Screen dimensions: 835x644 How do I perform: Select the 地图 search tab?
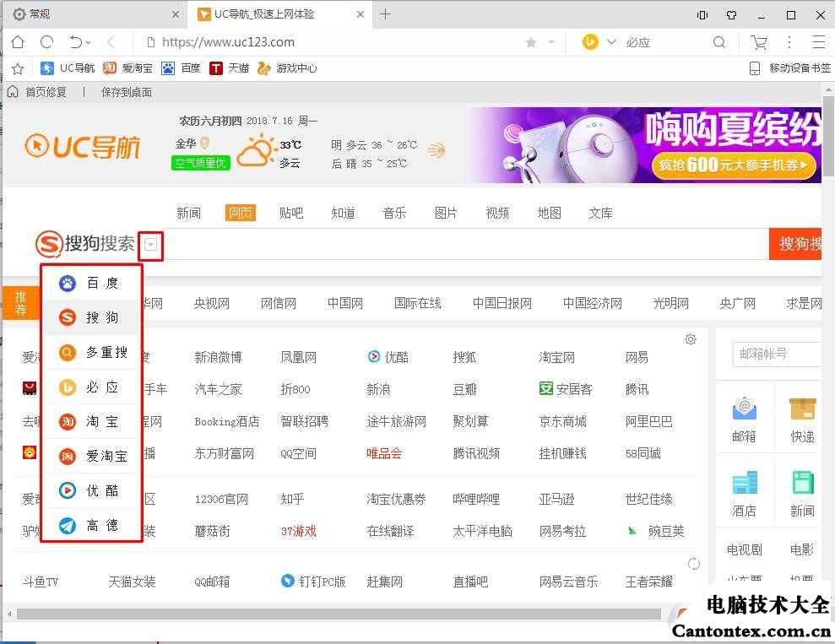(549, 213)
